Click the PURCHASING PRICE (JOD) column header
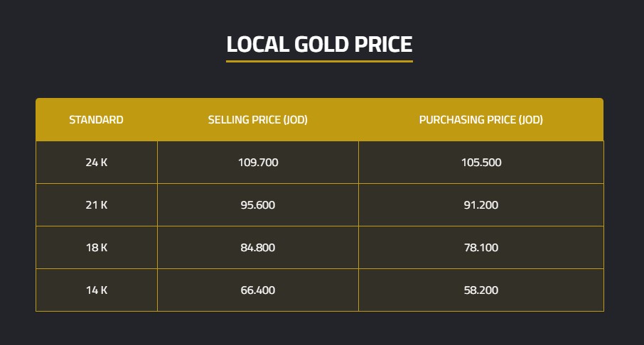Screen dimensions: 644x345 [481, 120]
